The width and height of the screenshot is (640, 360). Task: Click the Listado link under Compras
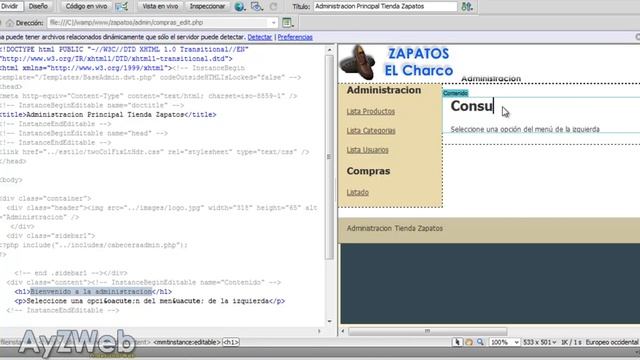coord(358,192)
